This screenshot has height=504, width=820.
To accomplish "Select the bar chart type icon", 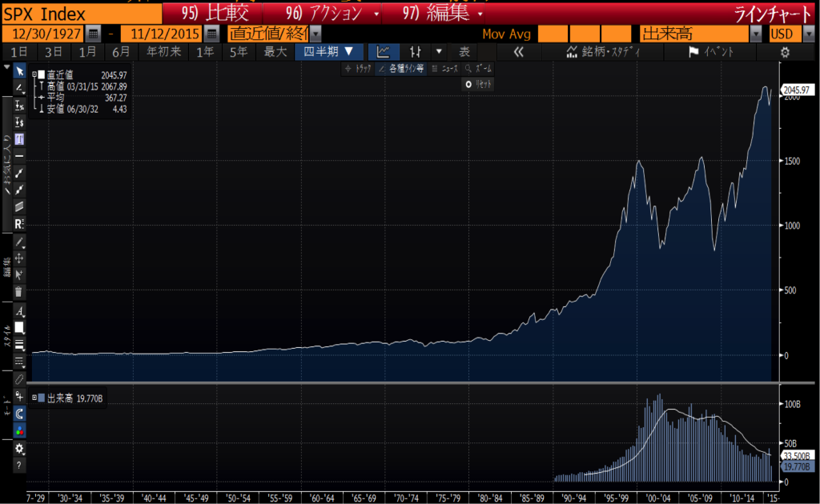I will click(x=416, y=52).
